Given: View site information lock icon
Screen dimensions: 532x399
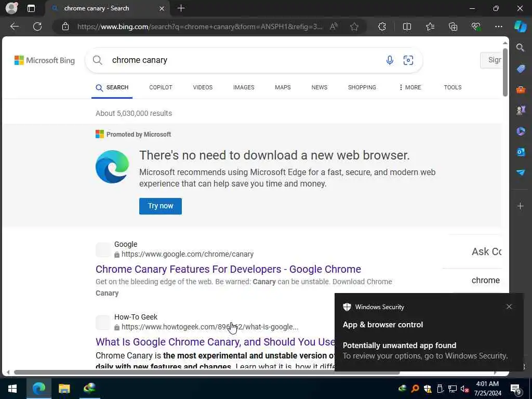Looking at the screenshot, I should tap(65, 26).
